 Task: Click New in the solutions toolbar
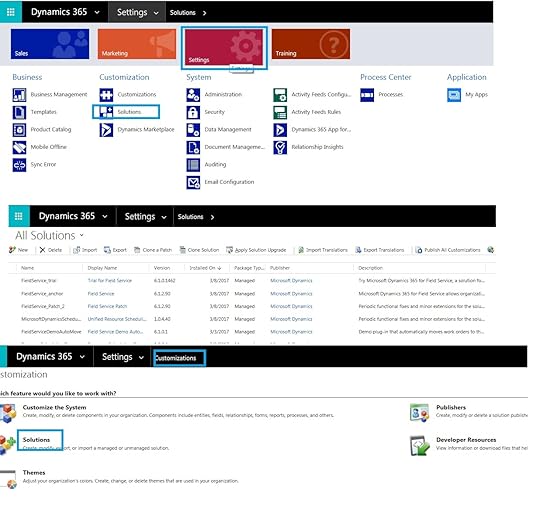point(18,250)
